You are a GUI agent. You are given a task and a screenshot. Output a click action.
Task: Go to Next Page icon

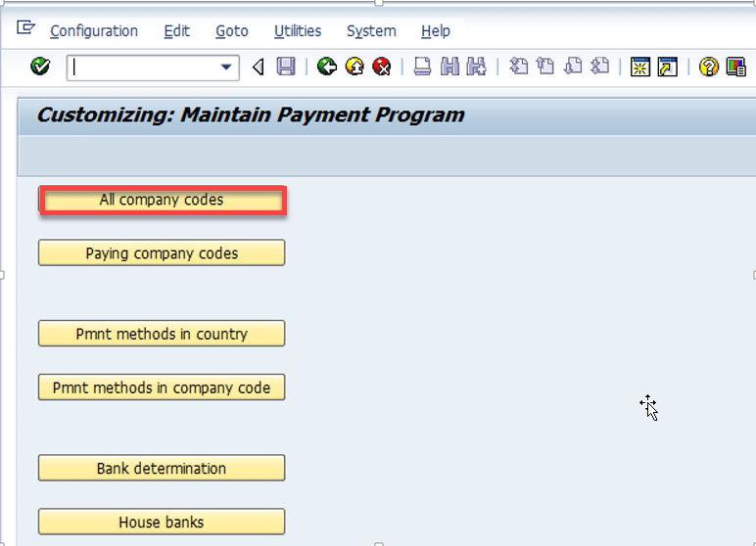tap(573, 66)
